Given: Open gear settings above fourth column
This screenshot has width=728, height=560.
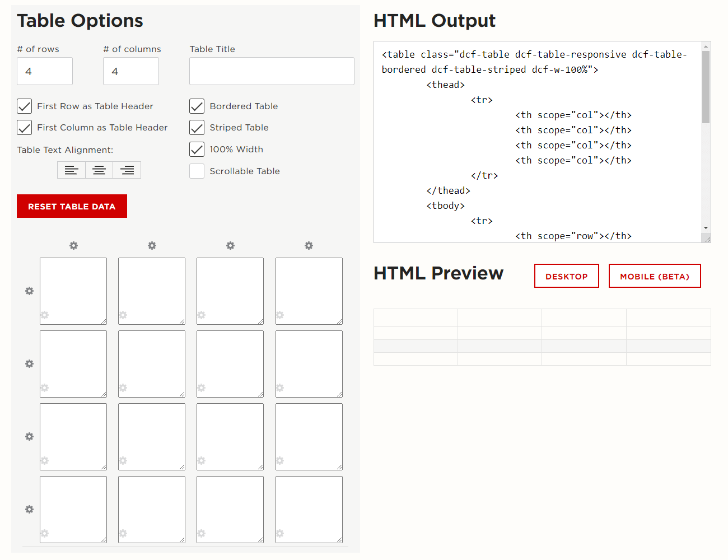Looking at the screenshot, I should 309,246.
